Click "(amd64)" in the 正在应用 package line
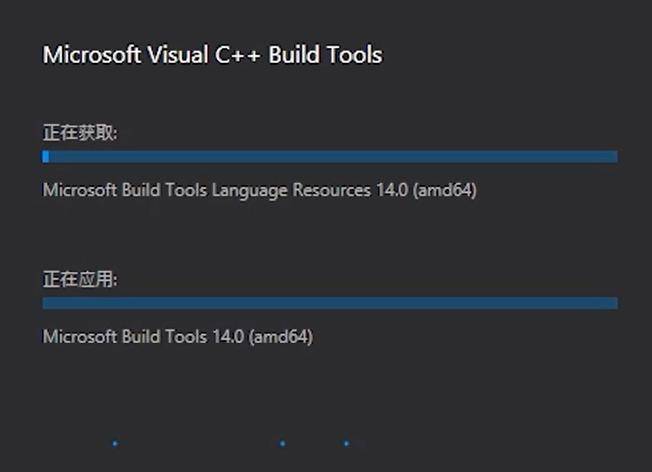652x472 pixels. (281, 337)
